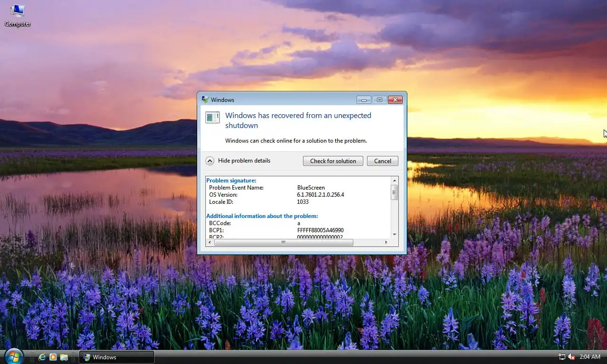Click the 'BCP1:' label
The height and width of the screenshot is (364, 607).
(216, 230)
